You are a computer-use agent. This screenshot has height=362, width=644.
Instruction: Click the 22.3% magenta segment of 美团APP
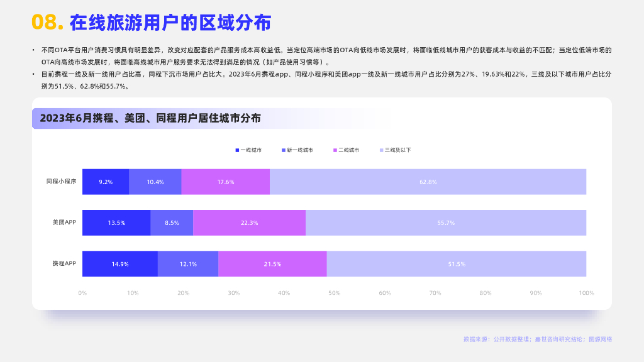[x=250, y=222]
